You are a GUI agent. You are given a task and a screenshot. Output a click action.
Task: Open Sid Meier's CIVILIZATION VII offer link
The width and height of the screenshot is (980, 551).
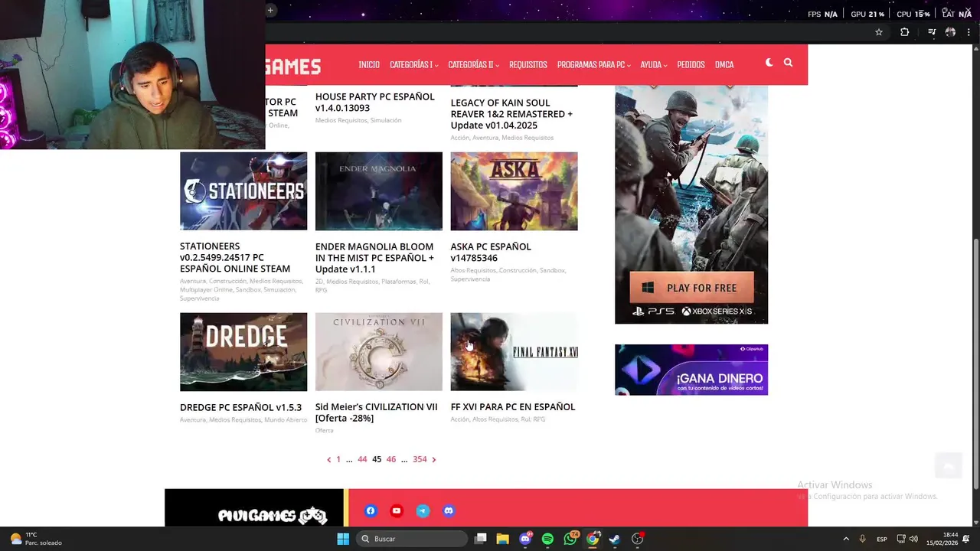pyautogui.click(x=376, y=412)
